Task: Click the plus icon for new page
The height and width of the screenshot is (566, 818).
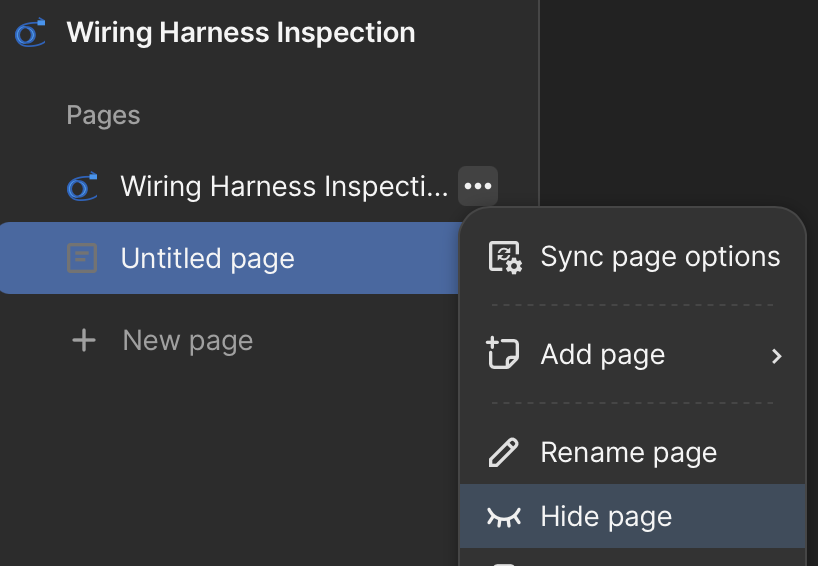Action: 84,341
